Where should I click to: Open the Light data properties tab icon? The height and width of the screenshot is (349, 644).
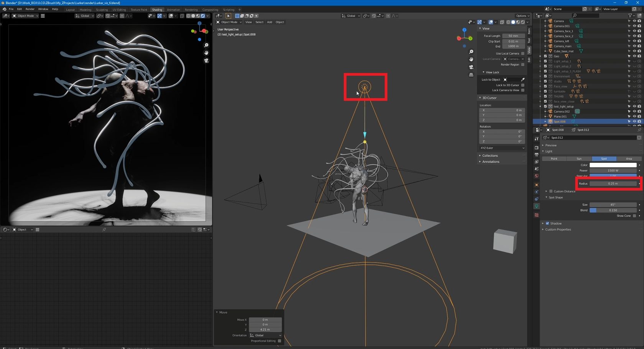[537, 206]
